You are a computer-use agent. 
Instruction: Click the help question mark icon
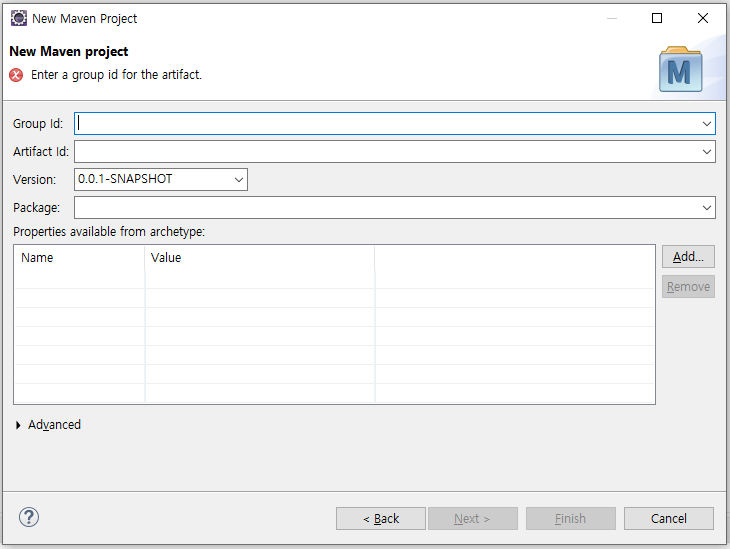(x=29, y=517)
